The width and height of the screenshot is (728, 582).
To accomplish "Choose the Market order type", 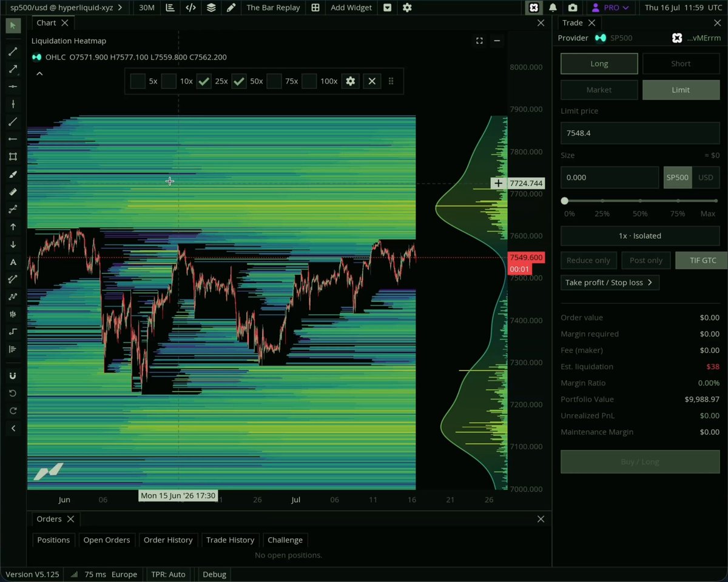I will [599, 90].
